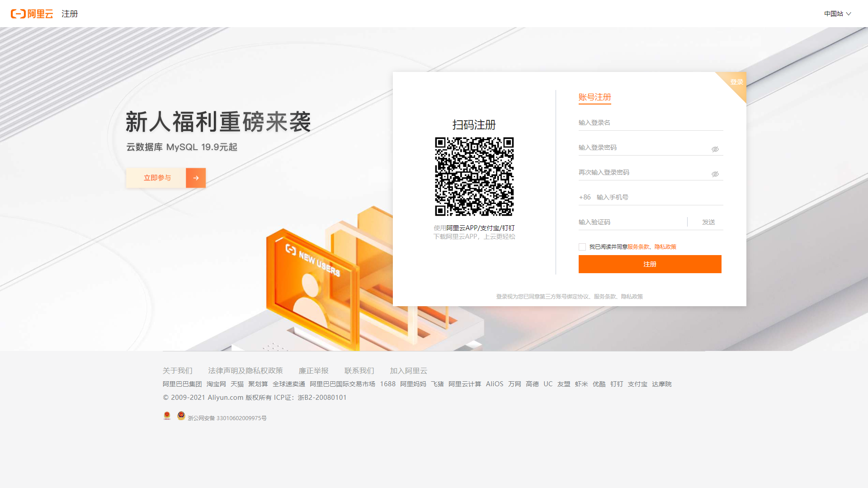Open 飞猪 footer link

437,384
